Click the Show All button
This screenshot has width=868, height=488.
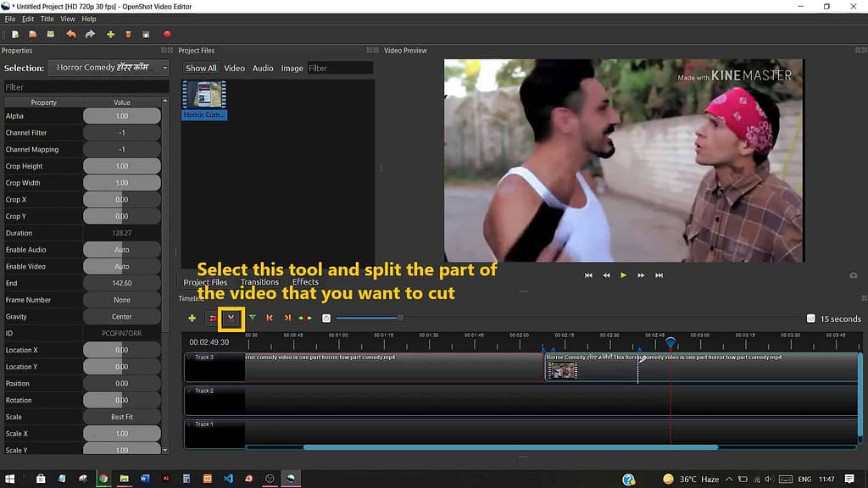201,68
